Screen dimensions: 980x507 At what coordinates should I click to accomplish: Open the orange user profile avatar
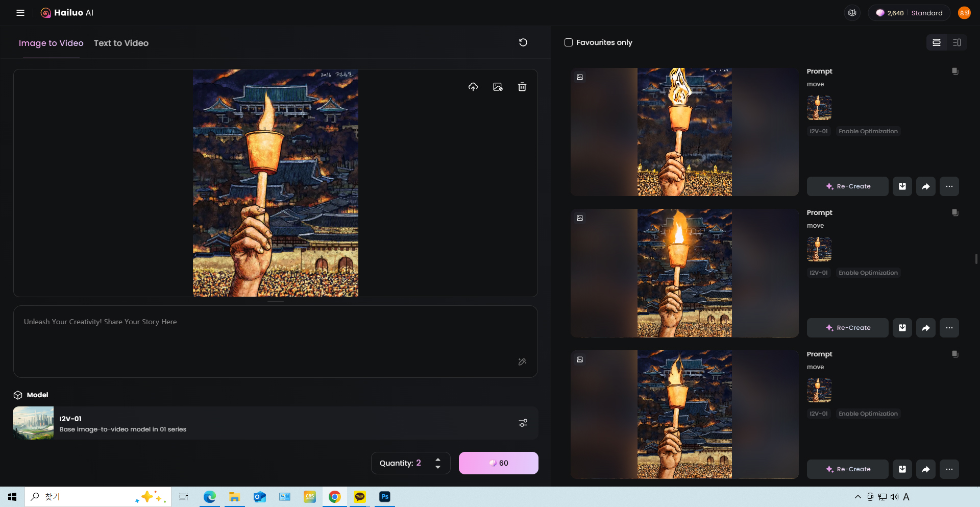click(964, 13)
